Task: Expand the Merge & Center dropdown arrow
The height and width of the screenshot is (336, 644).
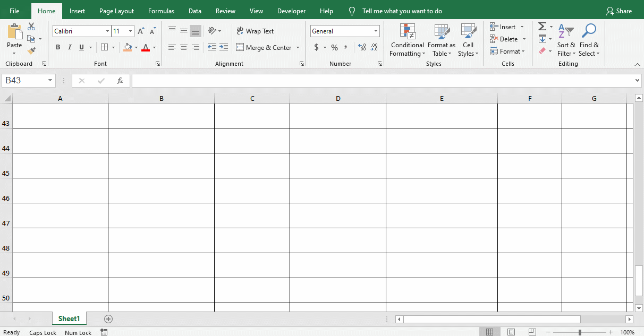Action: (298, 48)
